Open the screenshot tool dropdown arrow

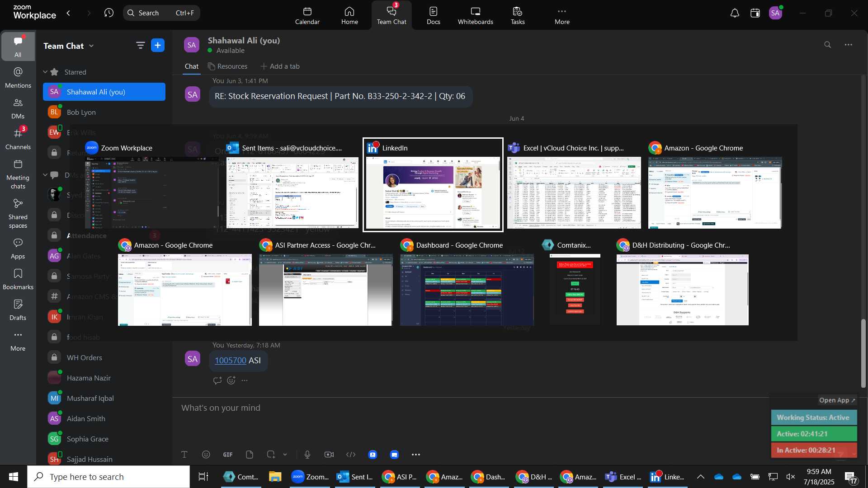(x=285, y=455)
